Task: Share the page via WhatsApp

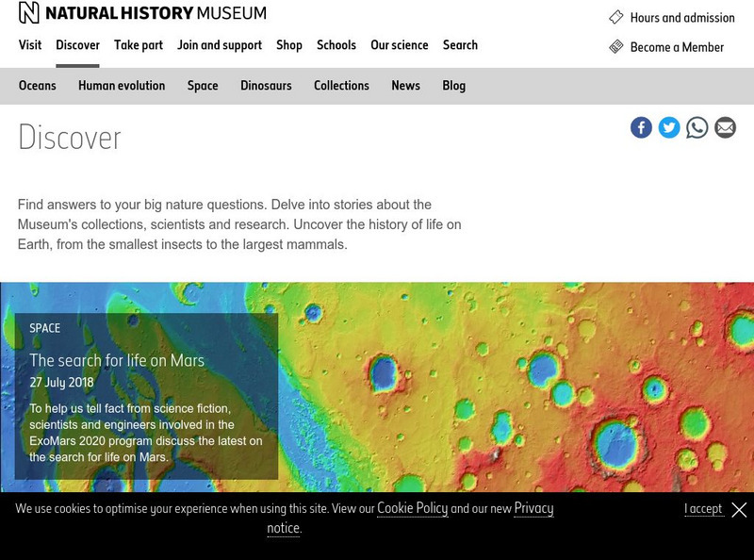Action: [x=697, y=127]
